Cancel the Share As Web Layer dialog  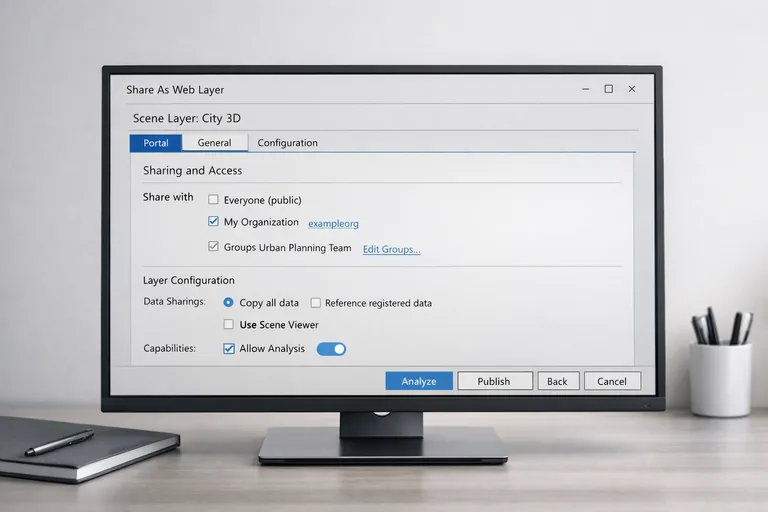point(612,381)
